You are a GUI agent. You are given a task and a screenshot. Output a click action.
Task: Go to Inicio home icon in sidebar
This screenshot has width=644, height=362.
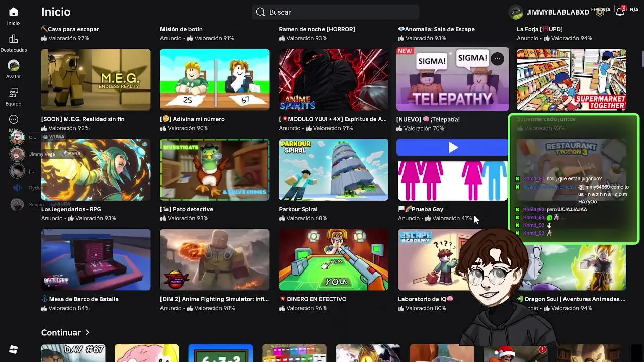pyautogui.click(x=14, y=12)
